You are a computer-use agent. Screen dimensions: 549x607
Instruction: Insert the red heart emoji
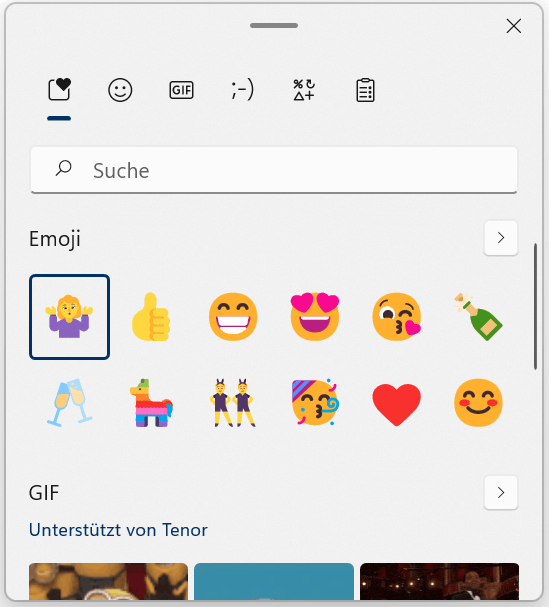click(396, 404)
